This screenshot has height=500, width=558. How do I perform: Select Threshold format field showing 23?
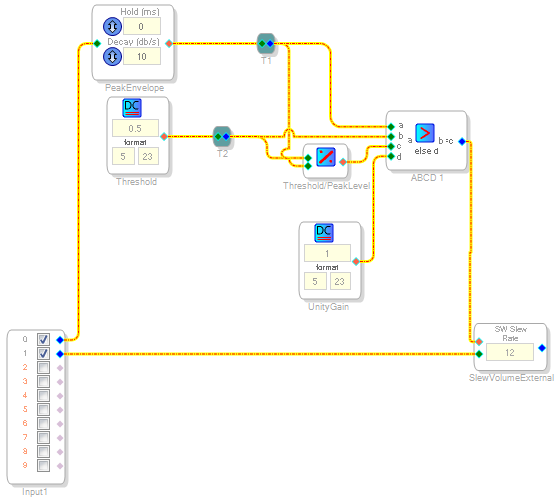148,157
